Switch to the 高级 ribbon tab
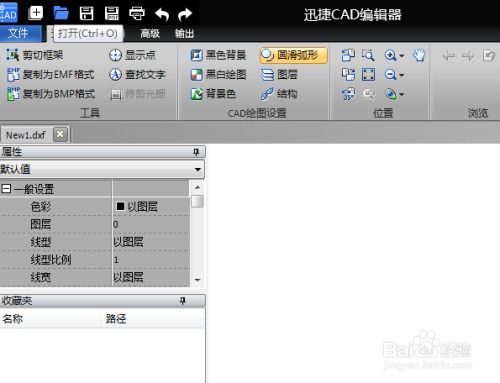 click(150, 33)
